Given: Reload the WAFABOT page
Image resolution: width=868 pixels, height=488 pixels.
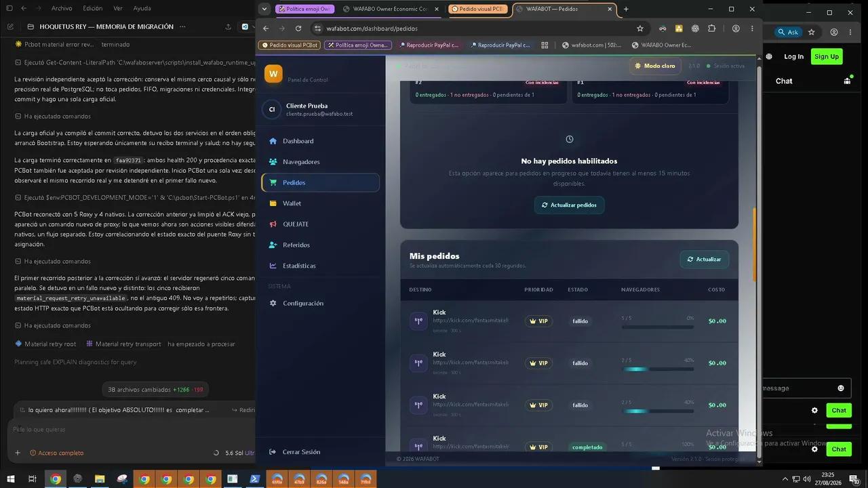Looking at the screenshot, I should pyautogui.click(x=298, y=28).
